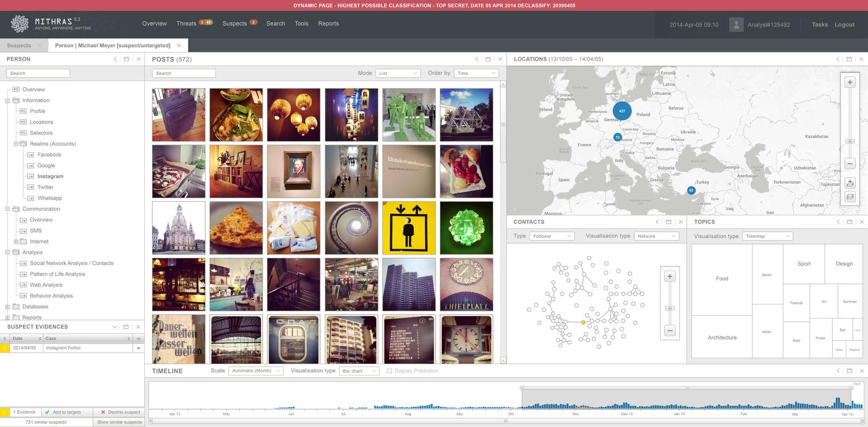
Task: Open the Timeline Scale dropdown
Action: 256,371
